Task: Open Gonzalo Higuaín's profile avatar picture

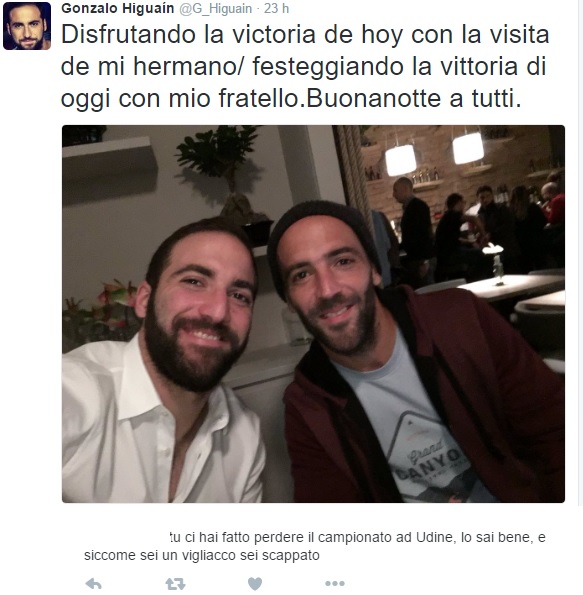Action: [27, 26]
